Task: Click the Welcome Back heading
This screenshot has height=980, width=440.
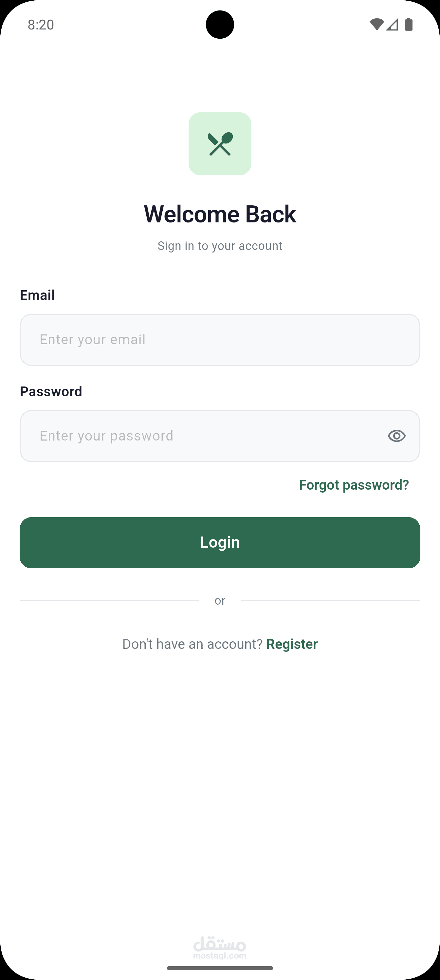Action: coord(220,214)
